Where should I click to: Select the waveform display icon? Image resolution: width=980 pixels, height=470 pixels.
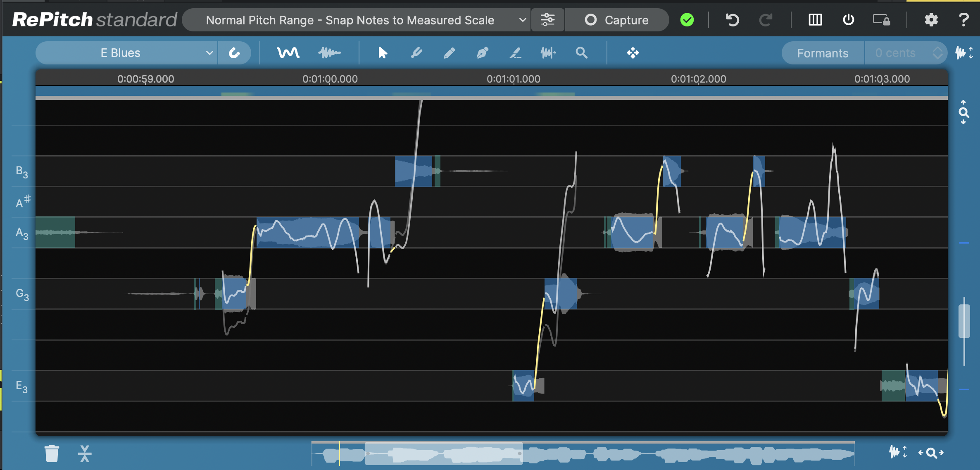click(x=329, y=53)
